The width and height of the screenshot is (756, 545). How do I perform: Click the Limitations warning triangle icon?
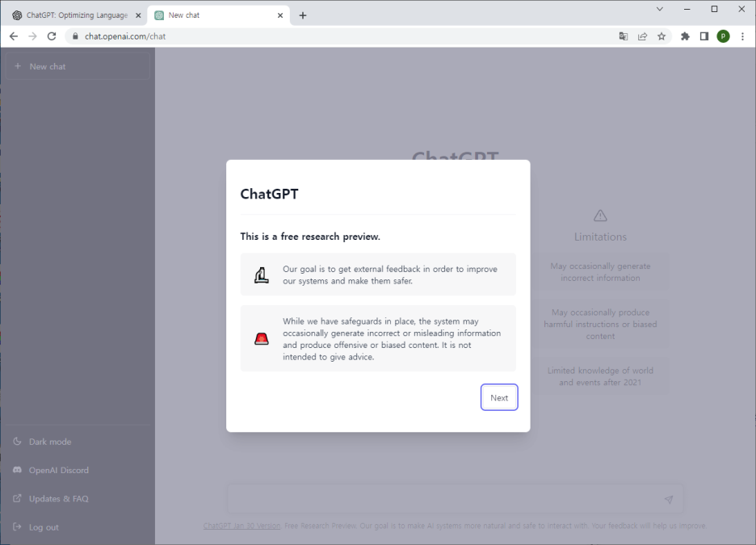600,216
